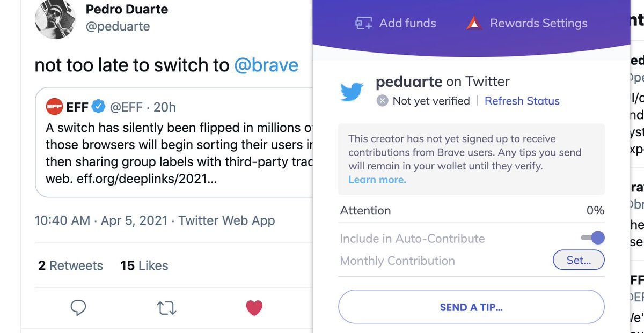The image size is (644, 333).
Task: Unlike the tweet with the red heart
Action: click(x=254, y=307)
